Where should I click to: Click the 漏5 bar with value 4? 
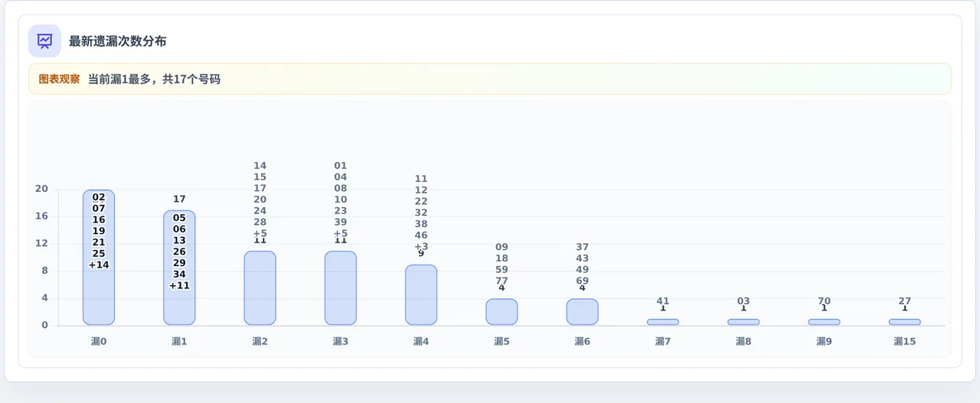(501, 312)
